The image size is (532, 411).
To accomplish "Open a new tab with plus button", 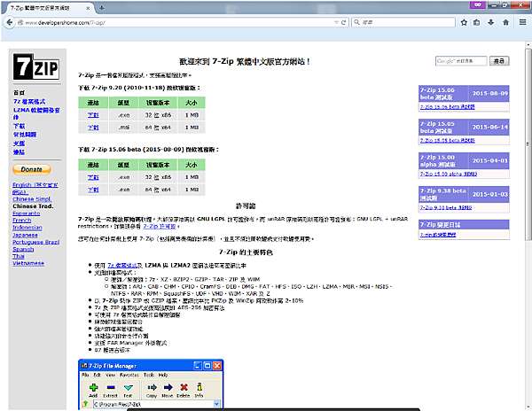I will 101,8.
